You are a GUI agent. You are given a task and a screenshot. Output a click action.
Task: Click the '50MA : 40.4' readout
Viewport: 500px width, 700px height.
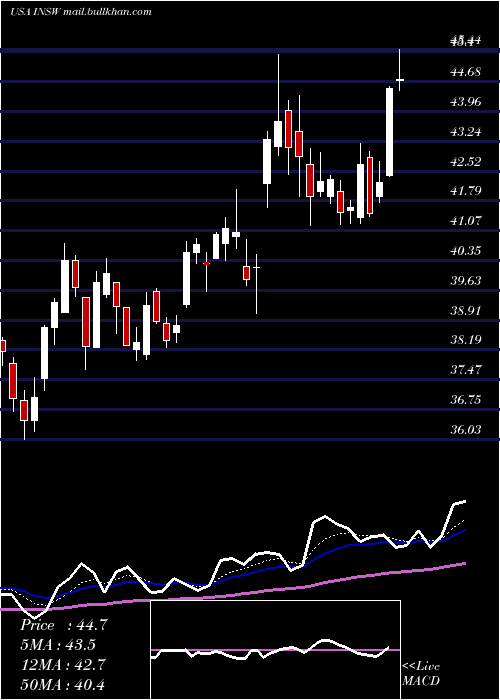tap(63, 684)
